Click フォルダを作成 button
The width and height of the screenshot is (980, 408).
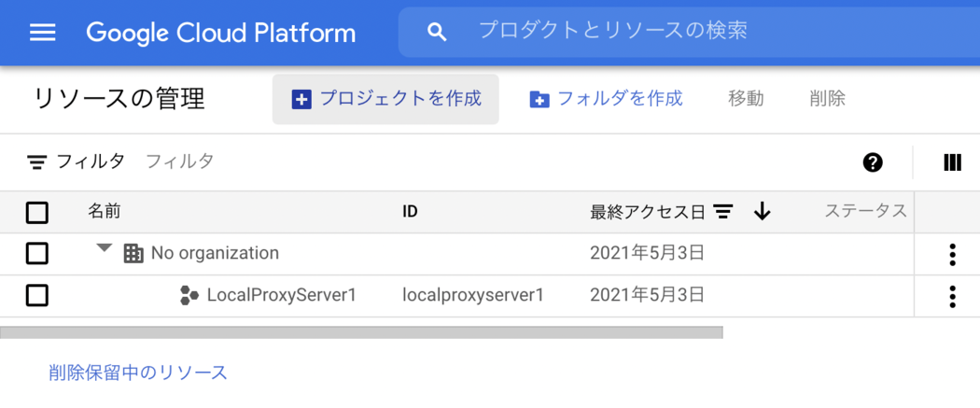tap(606, 99)
